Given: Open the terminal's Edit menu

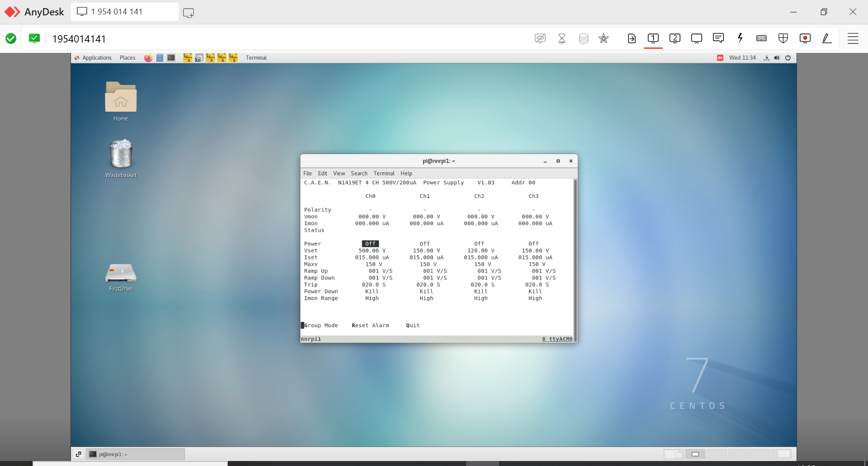Looking at the screenshot, I should [322, 174].
